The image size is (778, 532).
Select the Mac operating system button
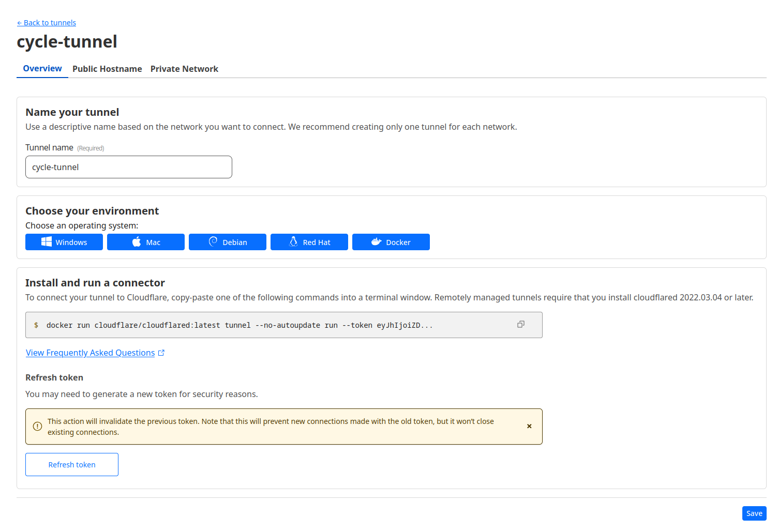[x=146, y=242]
